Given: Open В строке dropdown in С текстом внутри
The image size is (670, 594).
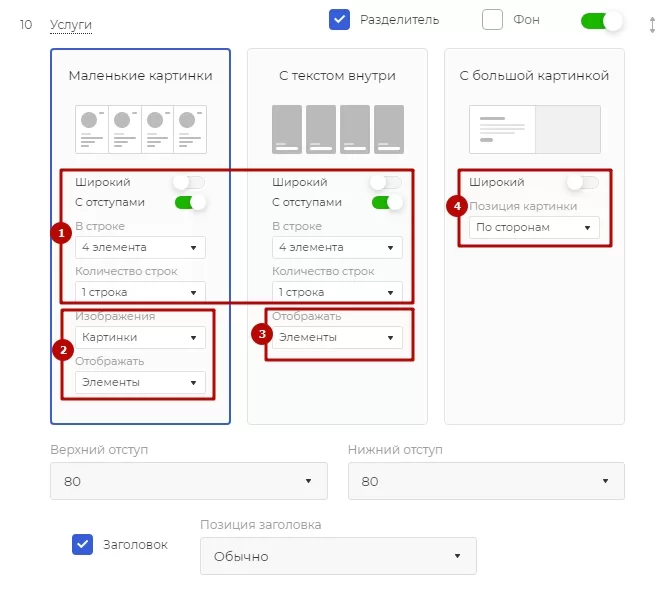Looking at the screenshot, I should pos(338,247).
